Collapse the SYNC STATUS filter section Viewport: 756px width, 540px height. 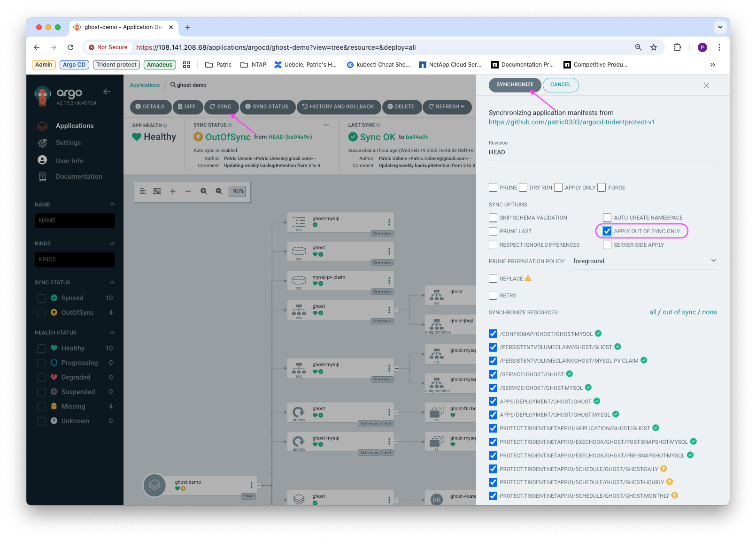pyautogui.click(x=112, y=282)
